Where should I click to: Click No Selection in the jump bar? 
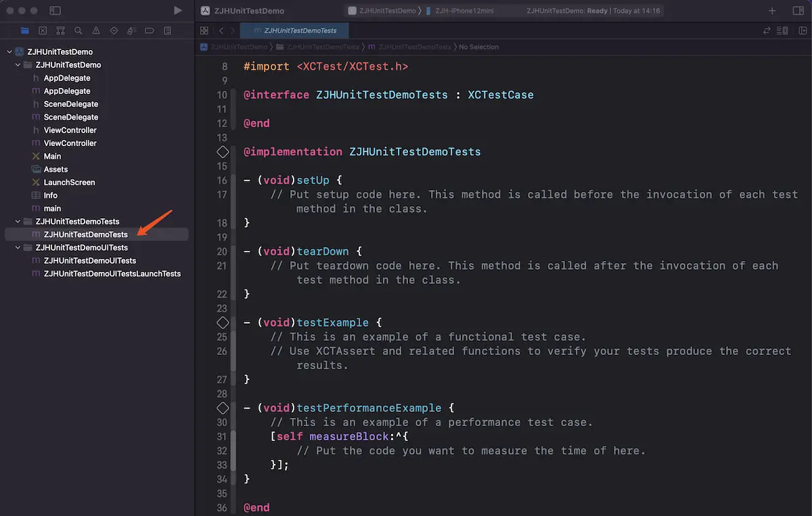click(478, 47)
